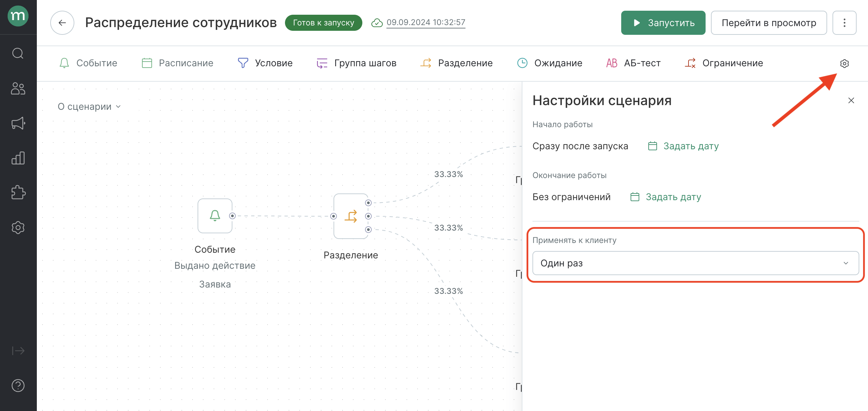This screenshot has height=411, width=868.
Task: Add a Расписание step from the toolbar
Action: point(177,63)
